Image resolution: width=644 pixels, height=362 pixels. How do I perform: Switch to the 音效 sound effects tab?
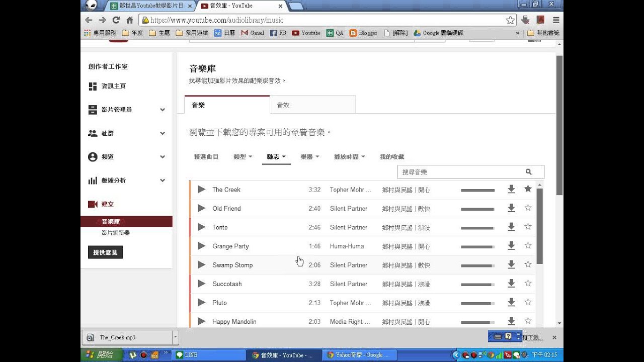pyautogui.click(x=312, y=105)
